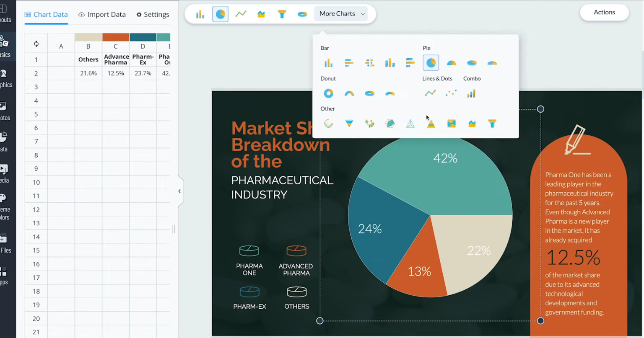
Task: Open the Settings tab
Action: point(153,14)
